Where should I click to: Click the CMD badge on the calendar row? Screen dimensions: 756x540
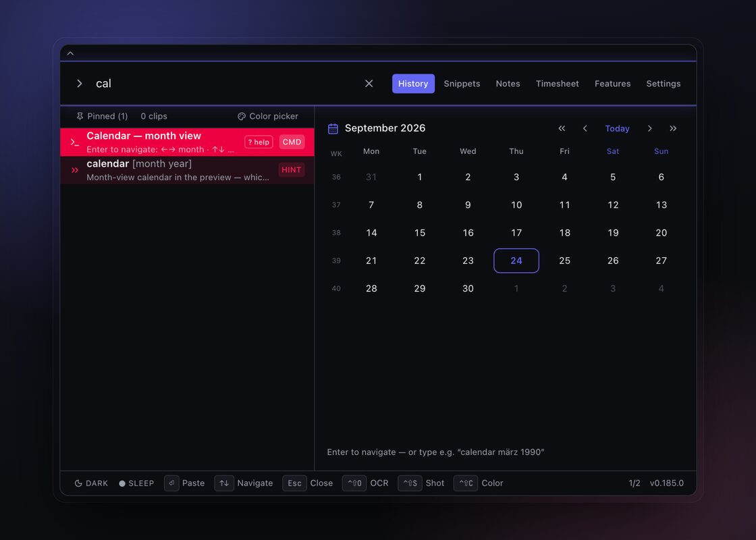[x=292, y=142]
